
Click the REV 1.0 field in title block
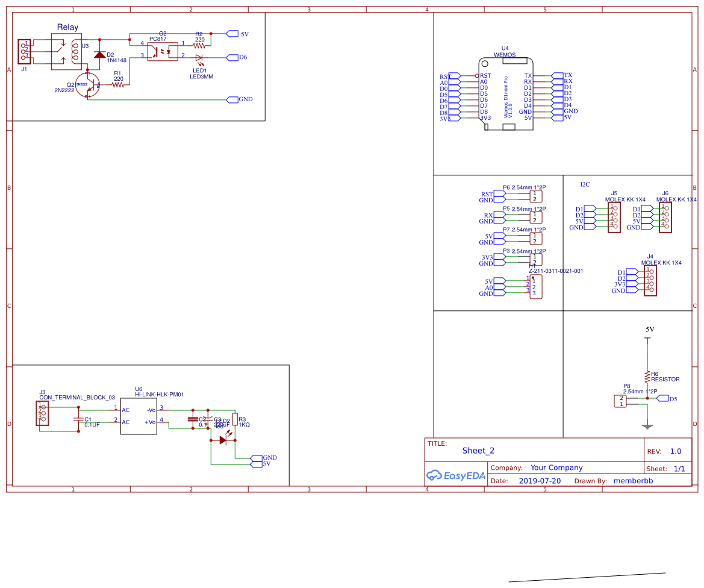click(674, 451)
